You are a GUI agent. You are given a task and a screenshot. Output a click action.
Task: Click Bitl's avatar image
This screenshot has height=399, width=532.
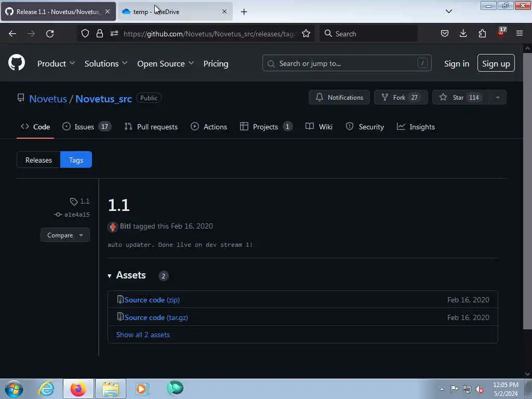[x=113, y=227]
